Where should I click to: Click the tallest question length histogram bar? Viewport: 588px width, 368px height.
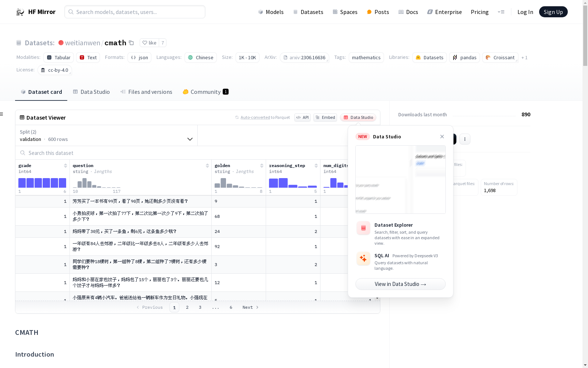coord(85,183)
